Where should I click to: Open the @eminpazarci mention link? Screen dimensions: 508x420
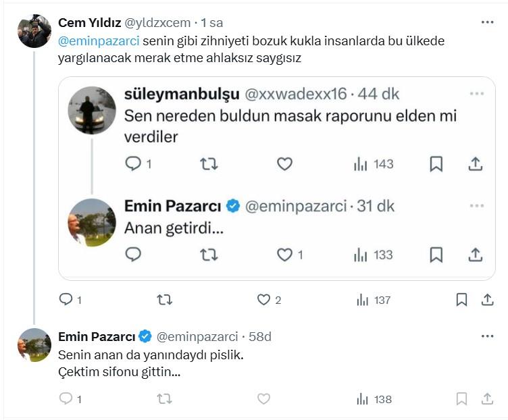[x=99, y=41]
